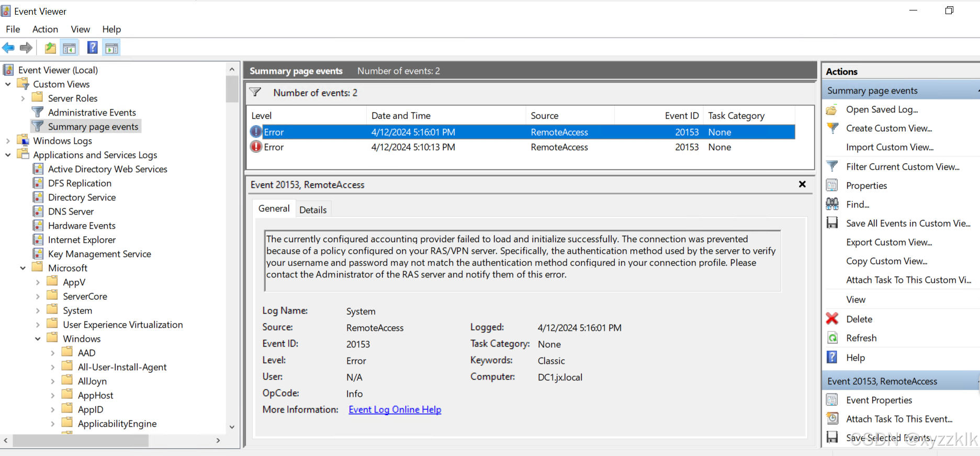Collapse Applications and Services Logs node
Image resolution: width=980 pixels, height=456 pixels.
tap(8, 154)
